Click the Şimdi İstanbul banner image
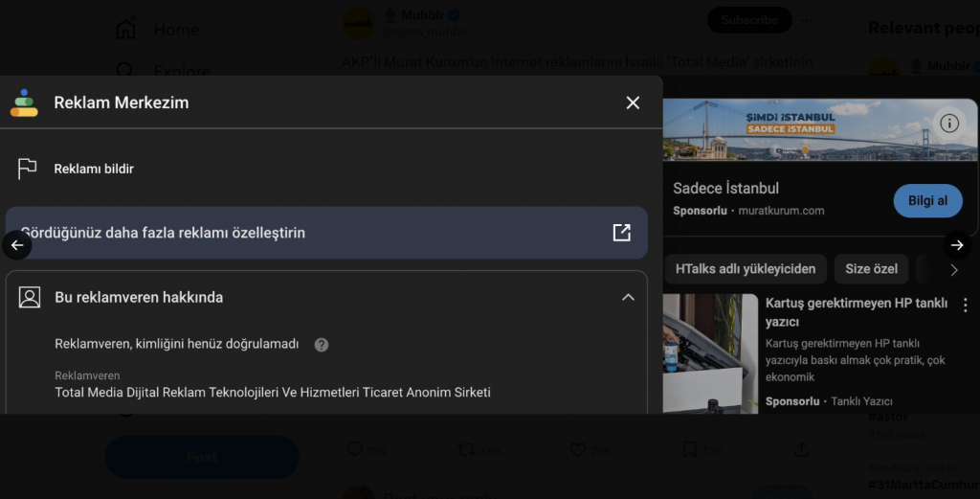This screenshot has height=499, width=980. point(820,130)
